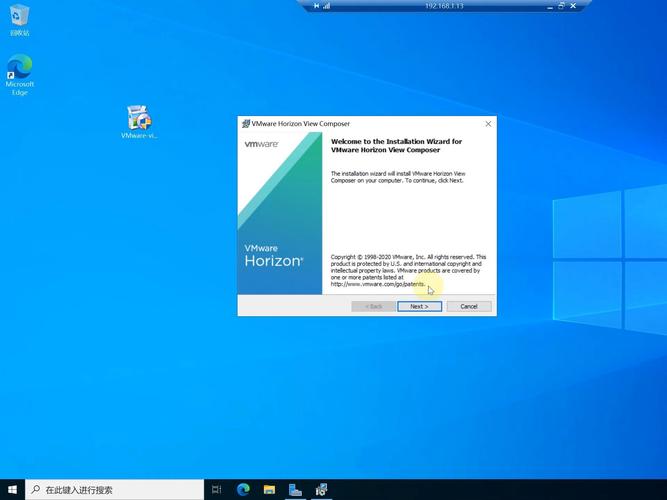
Task: Click the Next > button in installer wizard
Action: tap(419, 306)
